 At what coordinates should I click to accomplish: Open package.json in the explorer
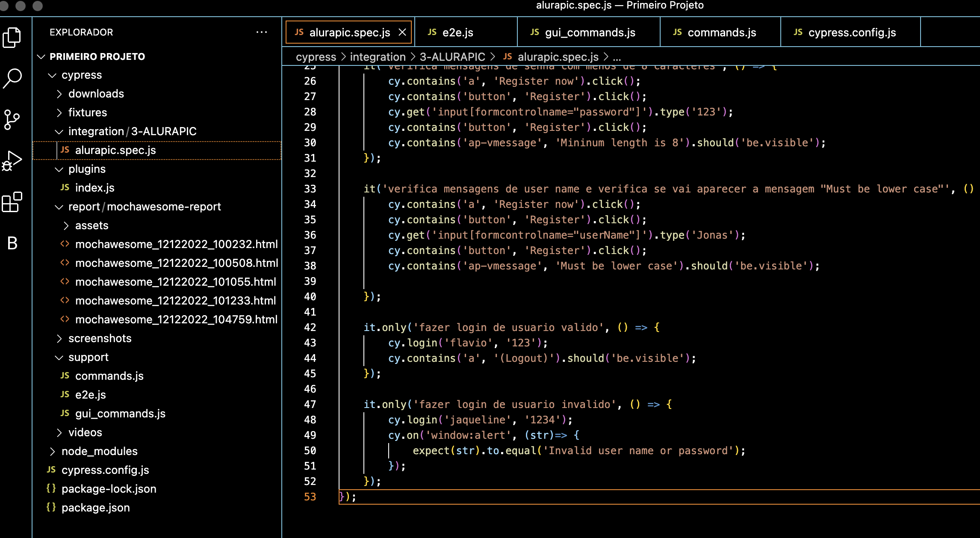(95, 508)
